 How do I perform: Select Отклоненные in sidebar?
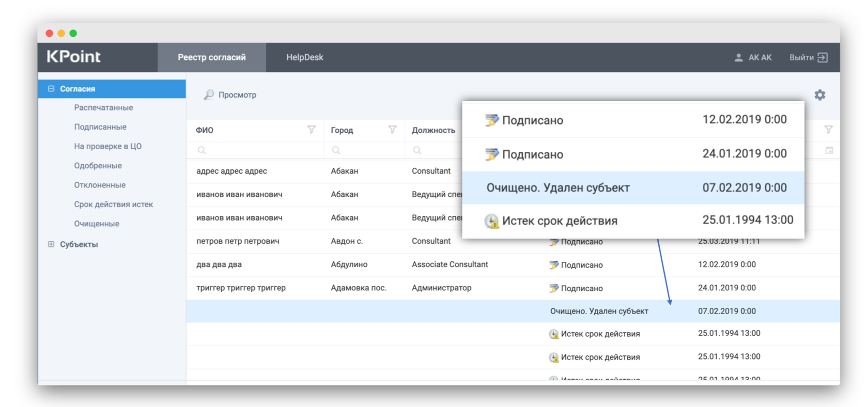tap(100, 185)
